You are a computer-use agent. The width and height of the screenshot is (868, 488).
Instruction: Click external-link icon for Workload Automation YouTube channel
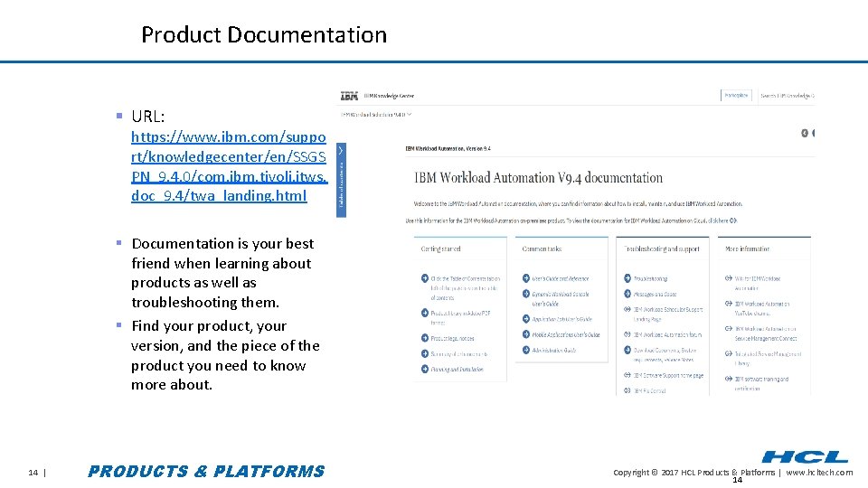click(x=729, y=304)
